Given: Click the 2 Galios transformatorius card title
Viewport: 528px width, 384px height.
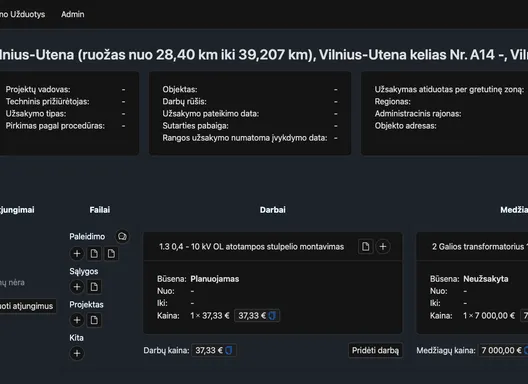Looking at the screenshot, I should (x=480, y=247).
